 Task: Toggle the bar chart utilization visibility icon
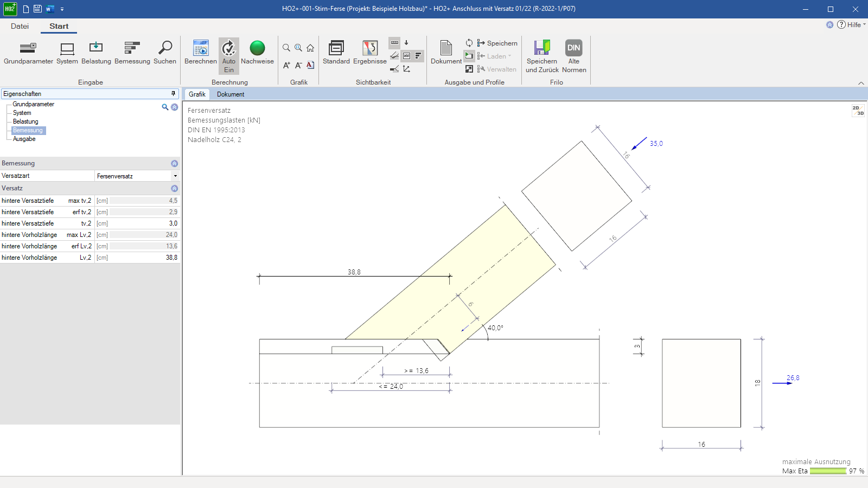418,55
